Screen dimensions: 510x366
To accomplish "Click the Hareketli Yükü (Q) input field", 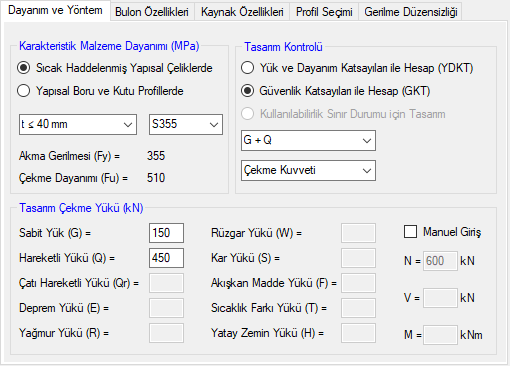I will point(166,258).
